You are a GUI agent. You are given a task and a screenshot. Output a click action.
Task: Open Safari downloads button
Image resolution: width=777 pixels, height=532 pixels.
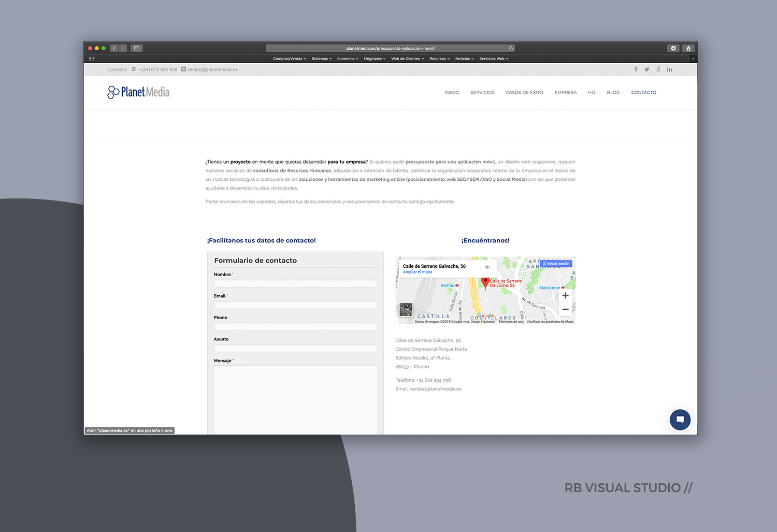click(673, 48)
